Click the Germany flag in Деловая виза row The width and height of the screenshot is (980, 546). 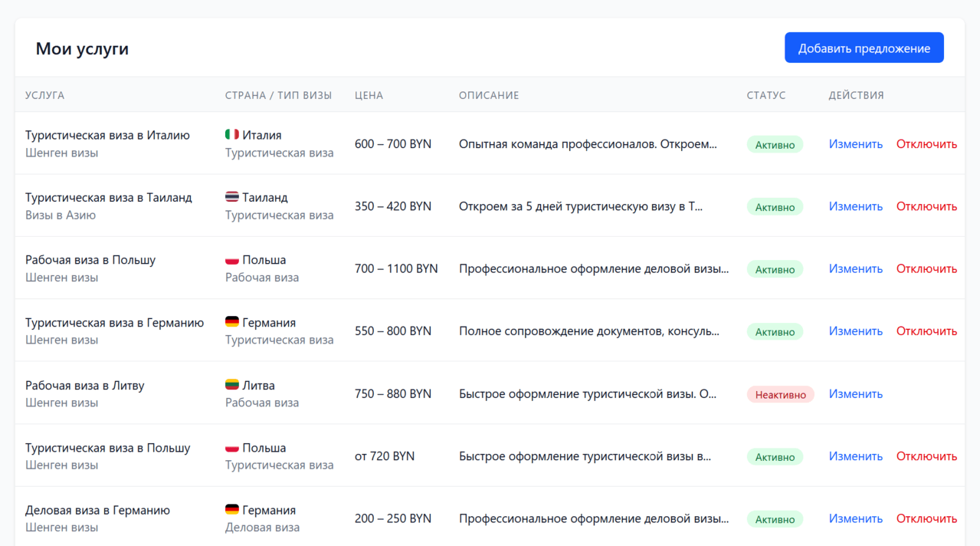pyautogui.click(x=232, y=509)
